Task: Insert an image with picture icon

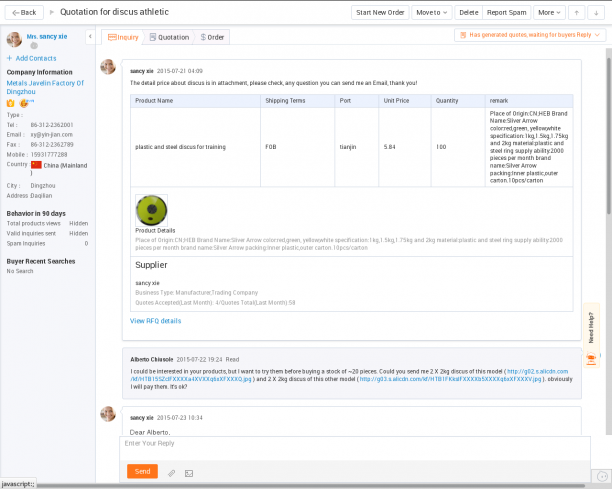Action: 189,473
